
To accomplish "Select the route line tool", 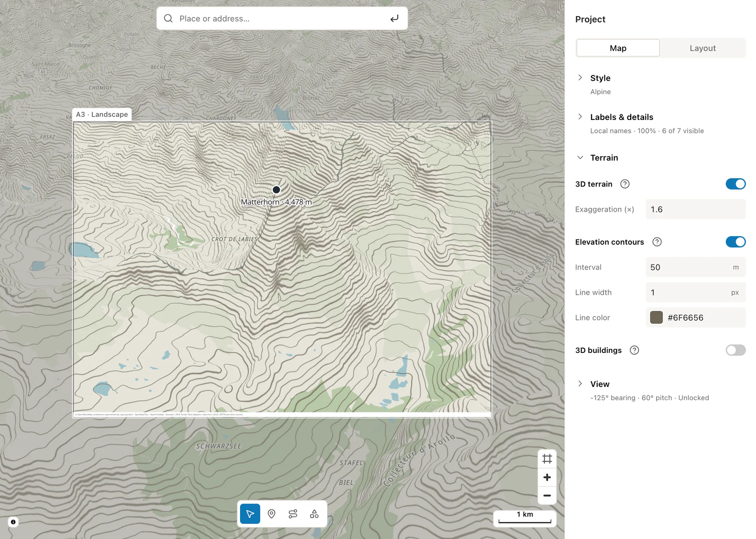I will [293, 514].
